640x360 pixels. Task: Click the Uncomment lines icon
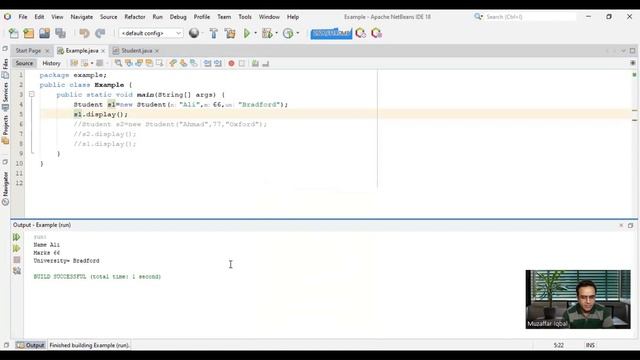pyautogui.click(x=265, y=63)
